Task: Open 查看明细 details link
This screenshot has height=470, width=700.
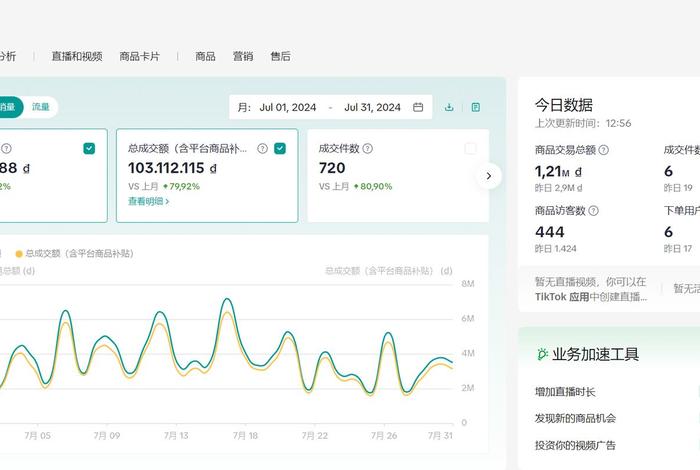Action: pyautogui.click(x=149, y=201)
